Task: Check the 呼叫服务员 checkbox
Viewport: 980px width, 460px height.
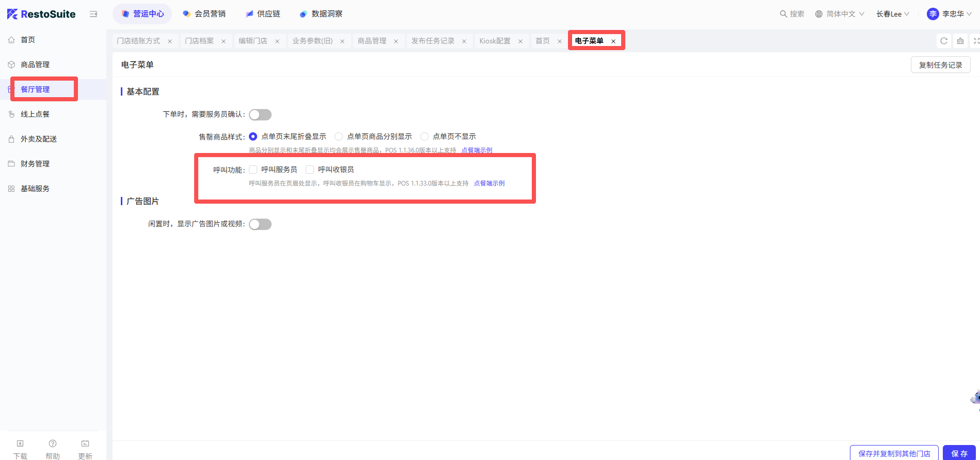Action: [x=253, y=170]
